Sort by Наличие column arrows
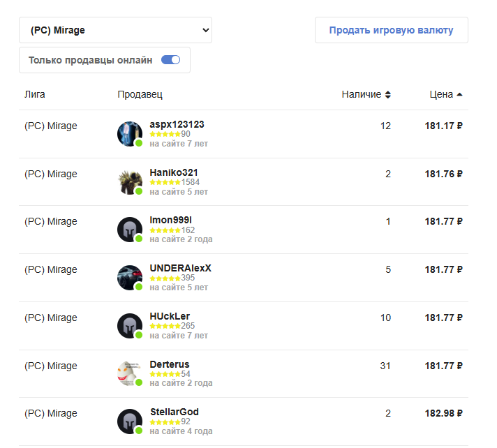Screen dimensions: 497x448 388,95
